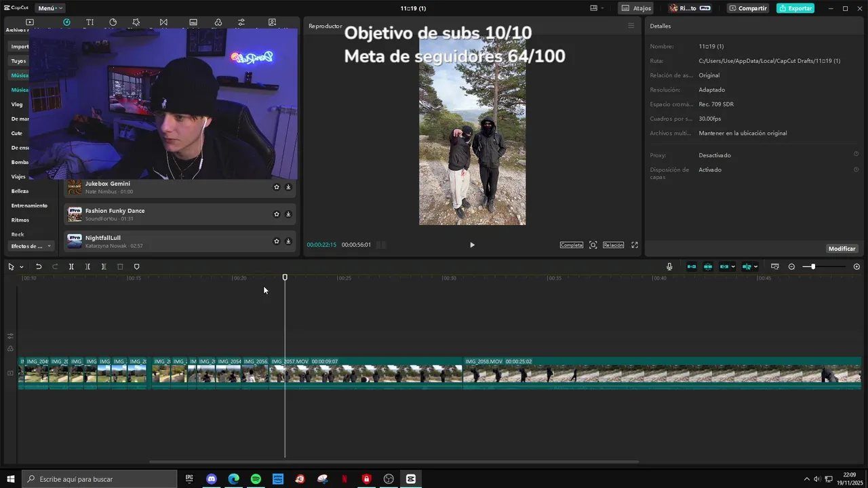
Task: Click the Completa preview quality button
Action: (x=571, y=245)
